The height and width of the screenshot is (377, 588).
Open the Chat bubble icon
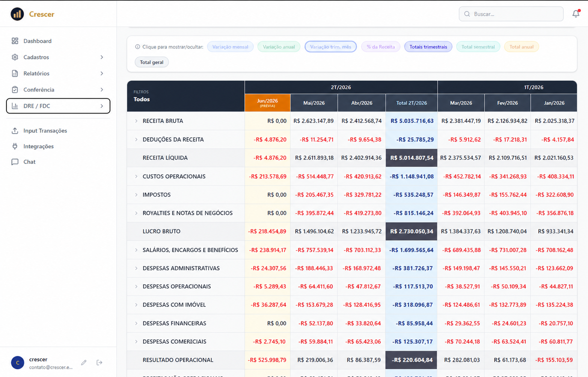15,162
